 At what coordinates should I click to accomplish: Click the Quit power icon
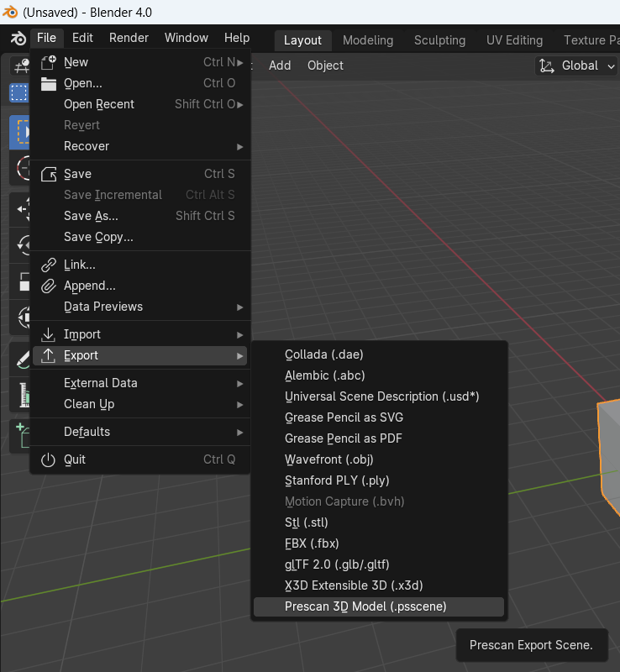49,459
